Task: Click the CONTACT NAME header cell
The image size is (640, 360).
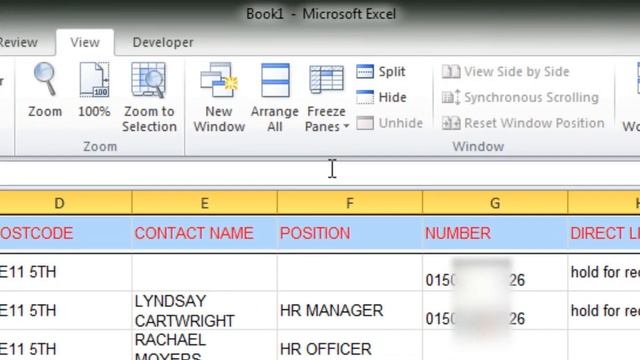Action: (x=204, y=233)
